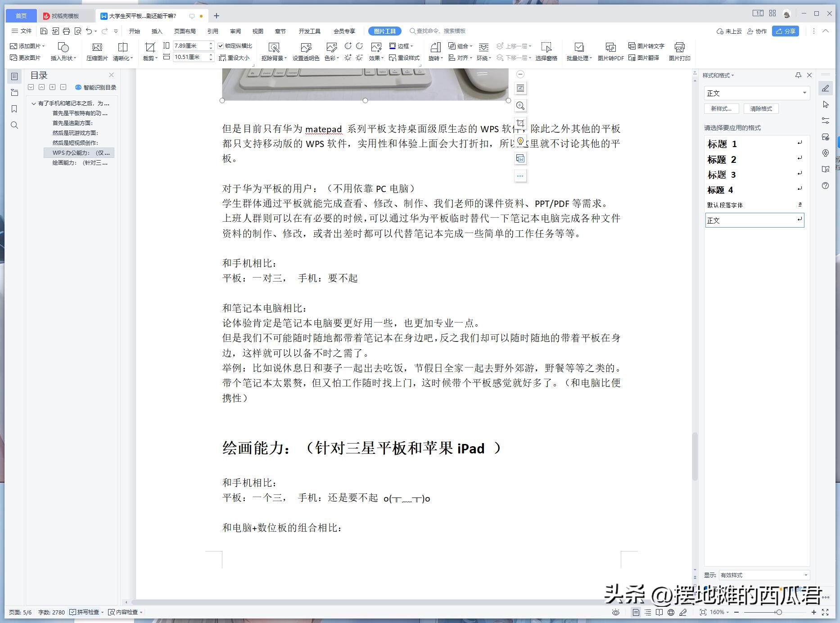
Task: Switch to web layout view in status bar
Action: pos(671,612)
